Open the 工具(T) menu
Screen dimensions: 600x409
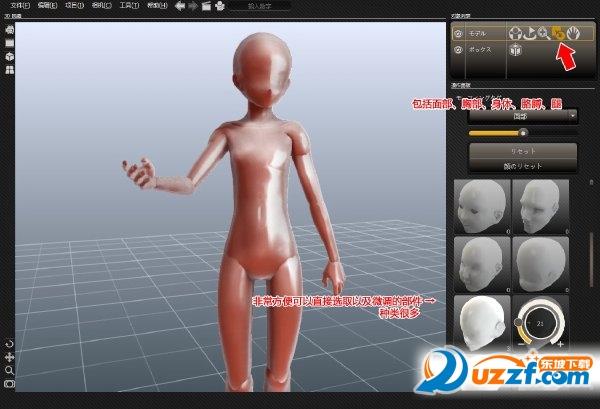(129, 6)
